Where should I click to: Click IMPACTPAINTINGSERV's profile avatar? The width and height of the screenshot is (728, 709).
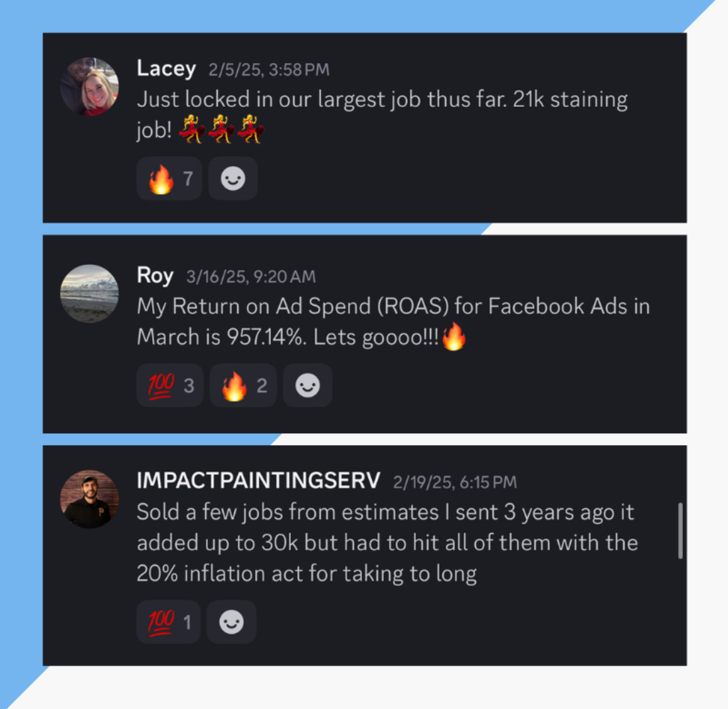click(x=90, y=499)
